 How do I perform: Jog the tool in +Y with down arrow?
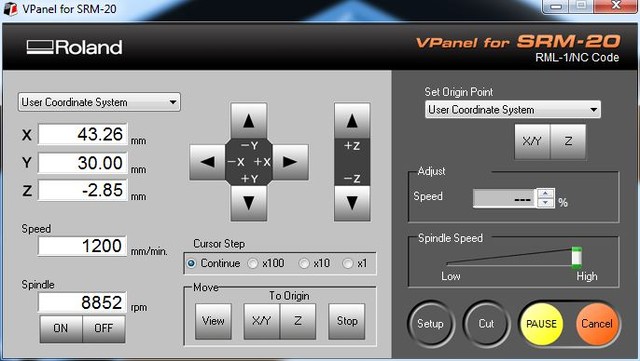tap(249, 203)
